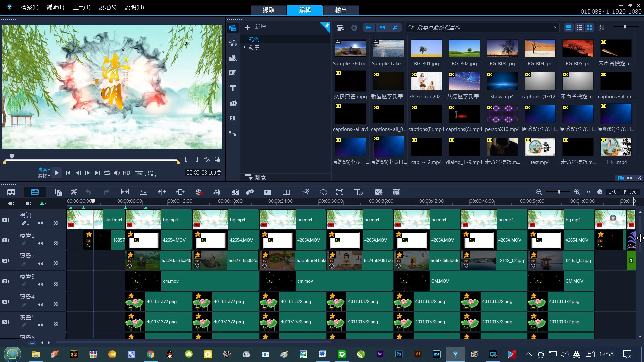Image resolution: width=644 pixels, height=362 pixels.
Task: Undo last action in timeline toolbar
Action: [x=88, y=192]
